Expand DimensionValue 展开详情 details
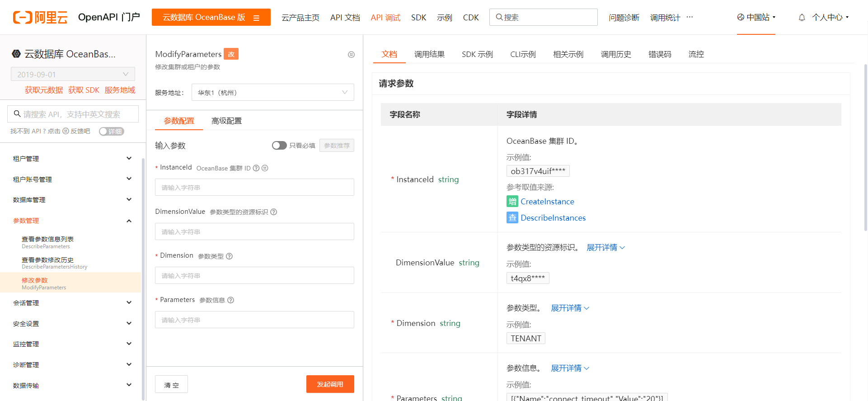Screen dimensions: 868x401 [x=605, y=248]
